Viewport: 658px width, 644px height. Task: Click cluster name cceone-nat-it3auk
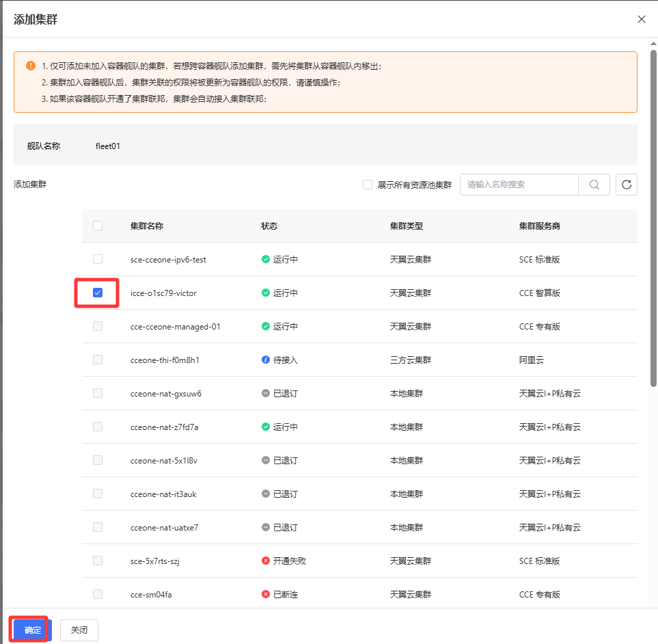point(163,494)
